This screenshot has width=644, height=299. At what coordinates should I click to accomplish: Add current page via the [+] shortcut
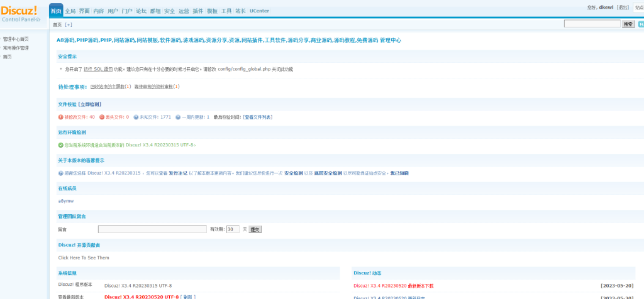[x=68, y=24]
